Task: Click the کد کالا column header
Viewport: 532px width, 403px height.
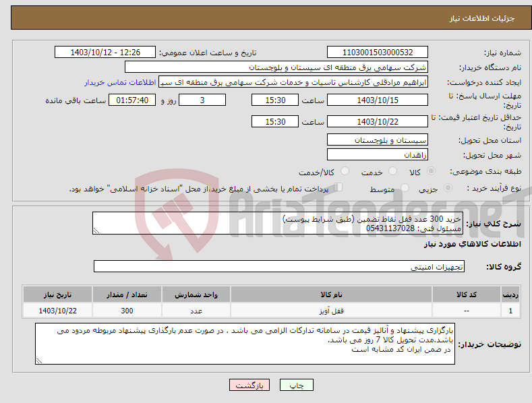Action: pos(467,294)
